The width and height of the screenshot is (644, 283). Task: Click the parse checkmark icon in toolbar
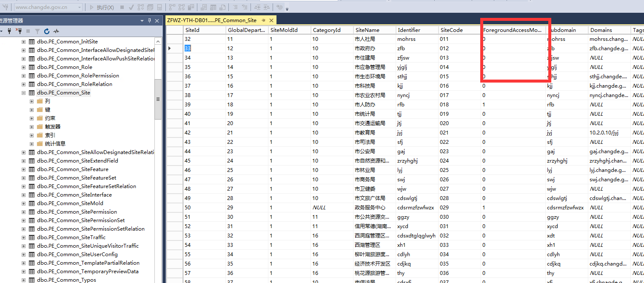(131, 7)
